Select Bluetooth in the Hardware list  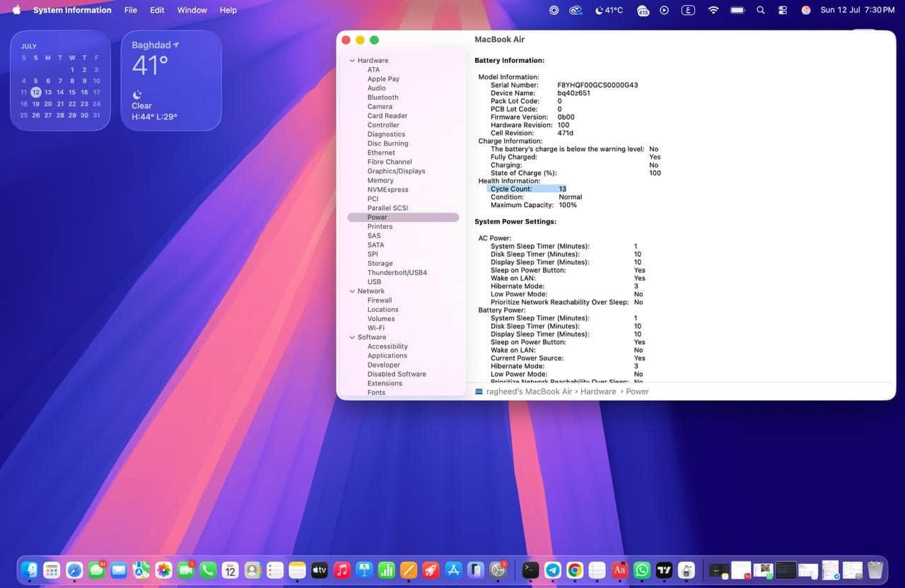point(383,98)
